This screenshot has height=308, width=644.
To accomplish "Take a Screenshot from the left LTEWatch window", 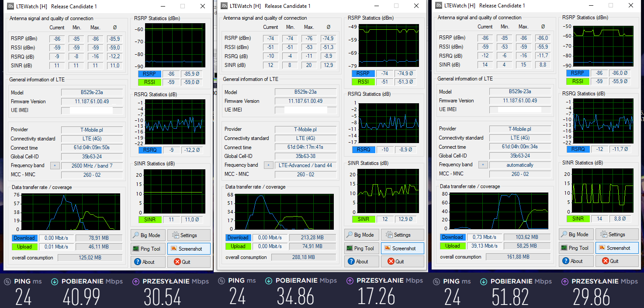I will click(x=189, y=249).
